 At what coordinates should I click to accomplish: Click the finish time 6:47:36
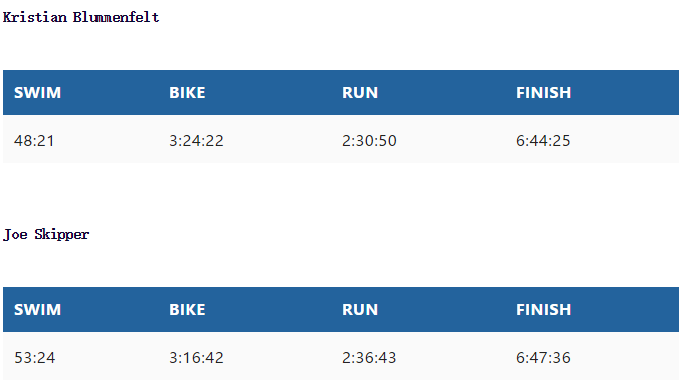543,358
